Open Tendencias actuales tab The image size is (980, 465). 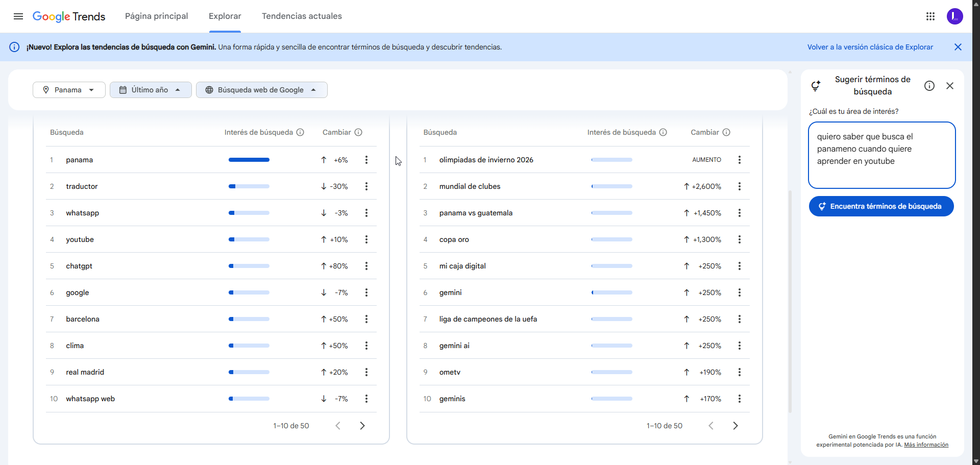pyautogui.click(x=302, y=16)
